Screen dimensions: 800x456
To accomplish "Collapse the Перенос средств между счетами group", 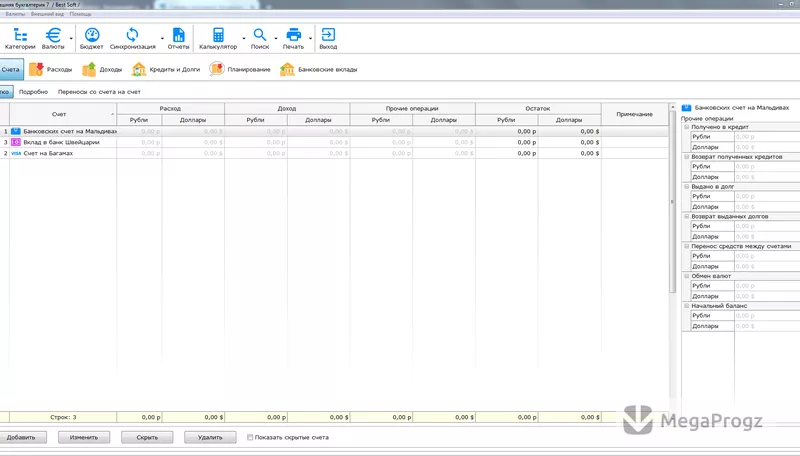I will (687, 246).
